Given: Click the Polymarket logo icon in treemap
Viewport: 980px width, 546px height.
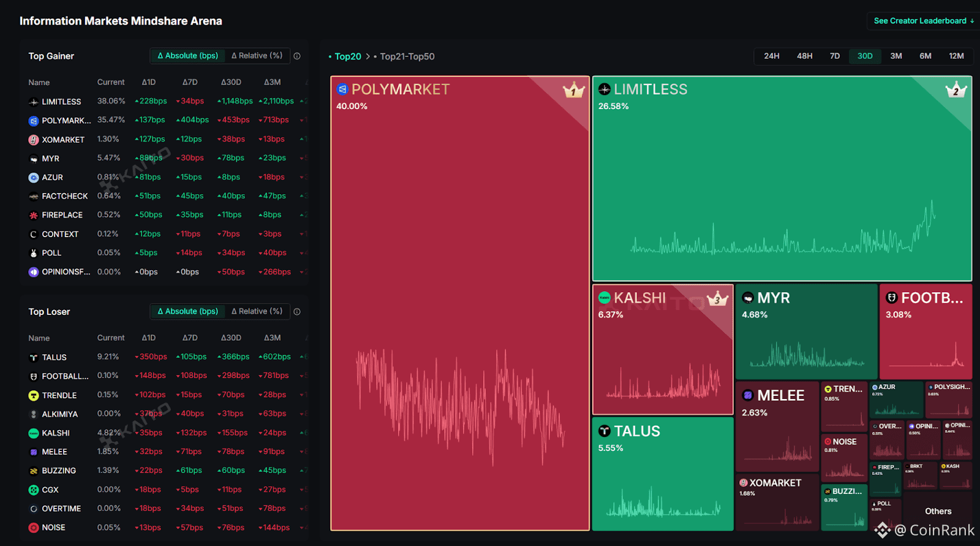Looking at the screenshot, I should pos(342,89).
